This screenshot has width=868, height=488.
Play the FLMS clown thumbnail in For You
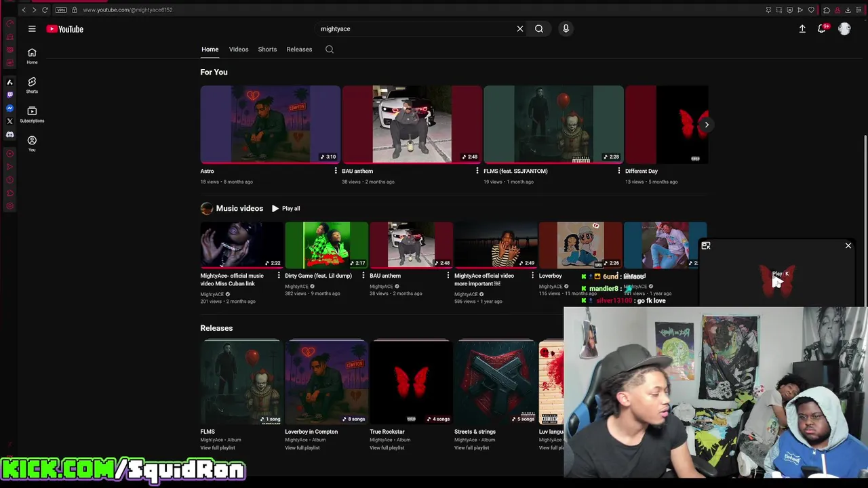[x=553, y=125]
